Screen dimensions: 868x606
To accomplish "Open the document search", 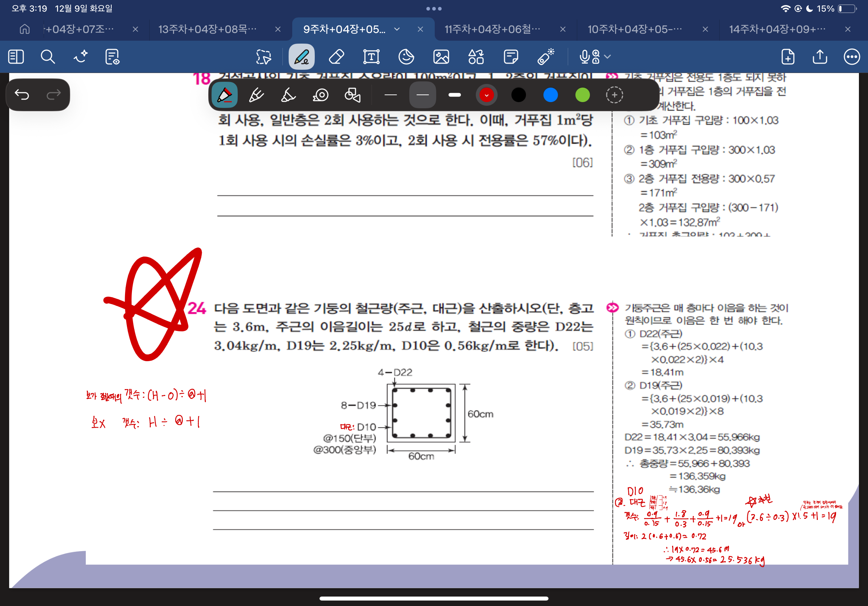I will (48, 57).
